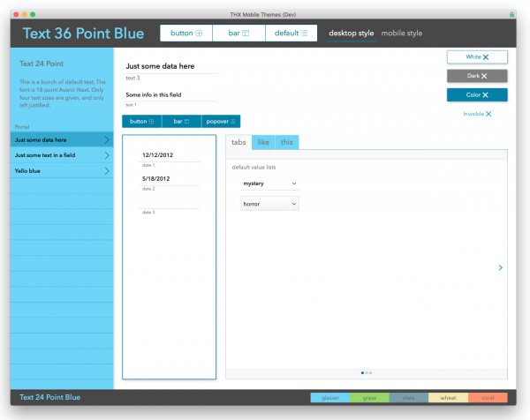This screenshot has width=530, height=420.
Task: Click the White button with X
Action: click(x=477, y=57)
